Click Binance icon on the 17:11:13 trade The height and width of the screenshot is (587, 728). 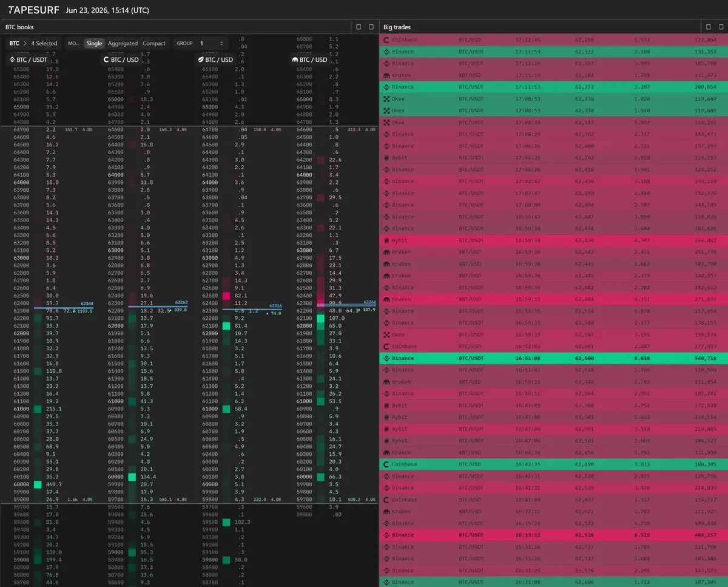point(386,87)
